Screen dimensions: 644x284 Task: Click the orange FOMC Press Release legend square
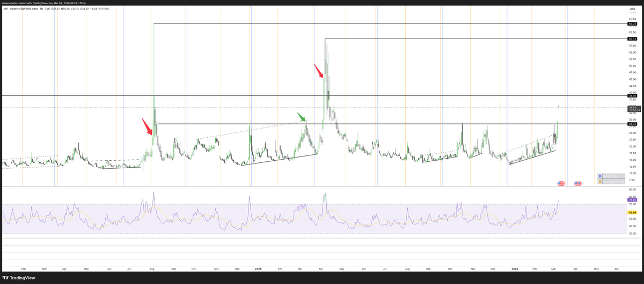click(600, 182)
